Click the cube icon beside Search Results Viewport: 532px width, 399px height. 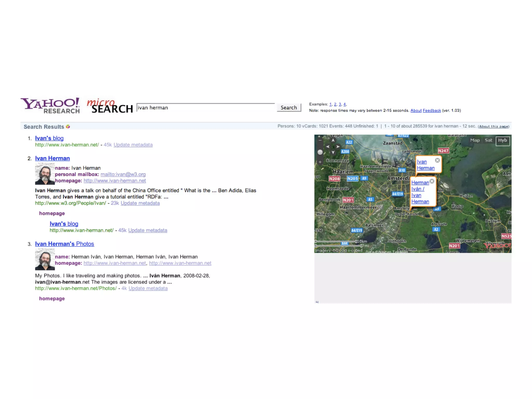click(x=68, y=127)
